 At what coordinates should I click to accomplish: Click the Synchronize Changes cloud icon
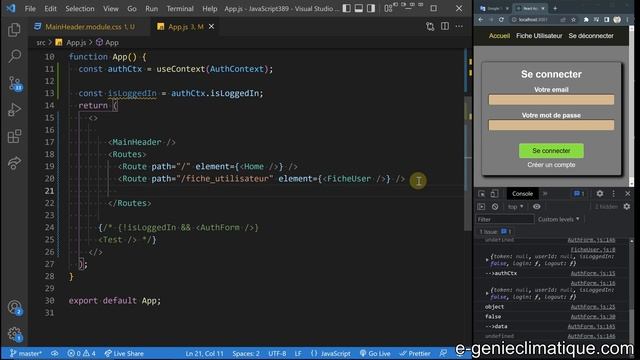(54, 353)
